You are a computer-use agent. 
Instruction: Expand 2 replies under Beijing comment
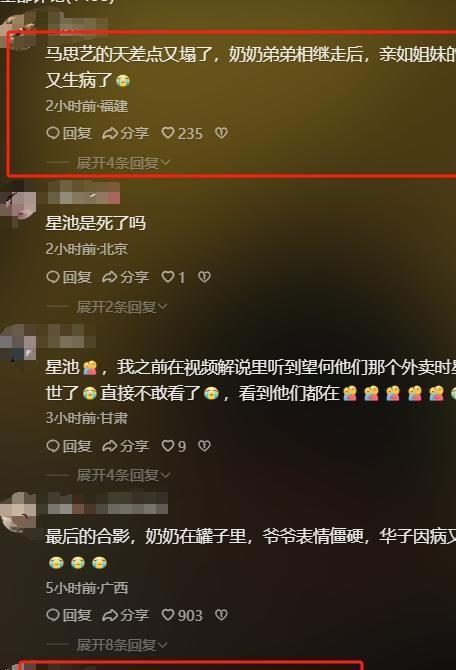tap(122, 307)
